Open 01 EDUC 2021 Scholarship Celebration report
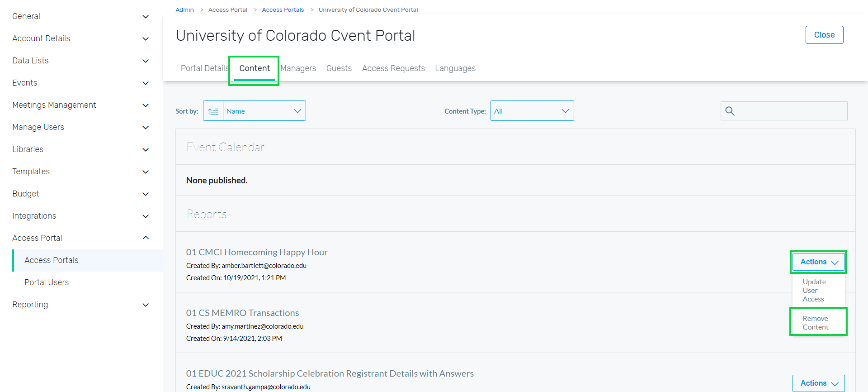868x392 pixels. (x=330, y=373)
